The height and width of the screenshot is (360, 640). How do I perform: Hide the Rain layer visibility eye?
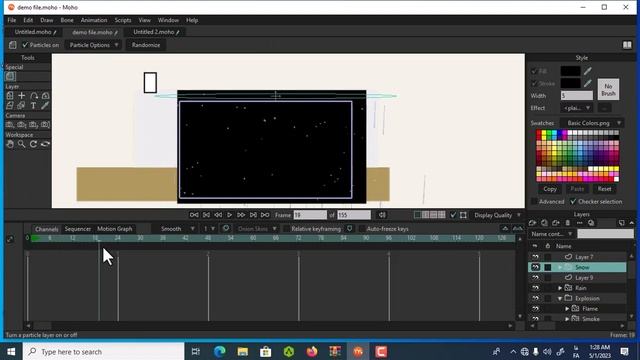tap(535, 288)
